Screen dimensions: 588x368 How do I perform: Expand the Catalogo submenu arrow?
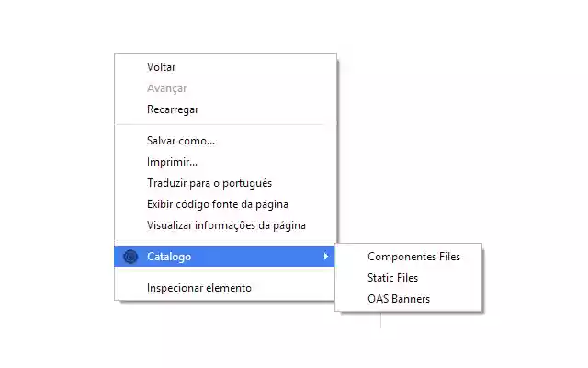coord(325,257)
